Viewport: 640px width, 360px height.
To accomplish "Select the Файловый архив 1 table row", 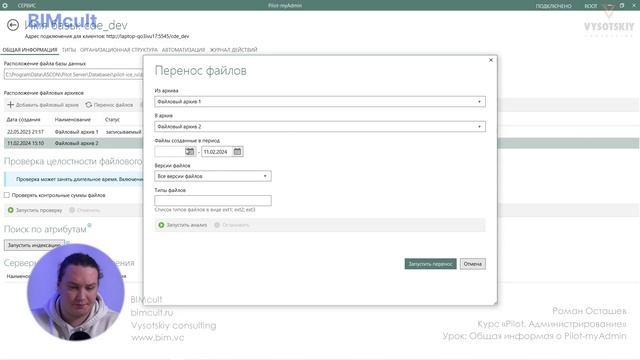I will coord(73,132).
